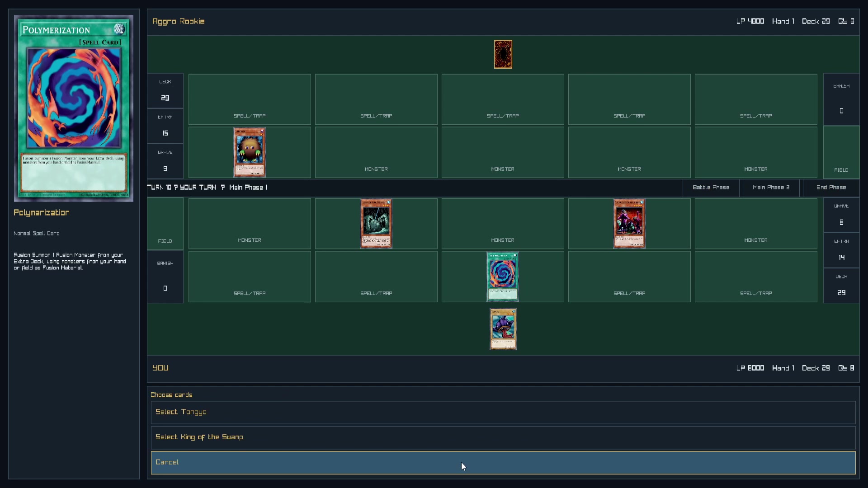The width and height of the screenshot is (868, 488).
Task: Click the Main Phase 1 status label
Action: [248, 188]
